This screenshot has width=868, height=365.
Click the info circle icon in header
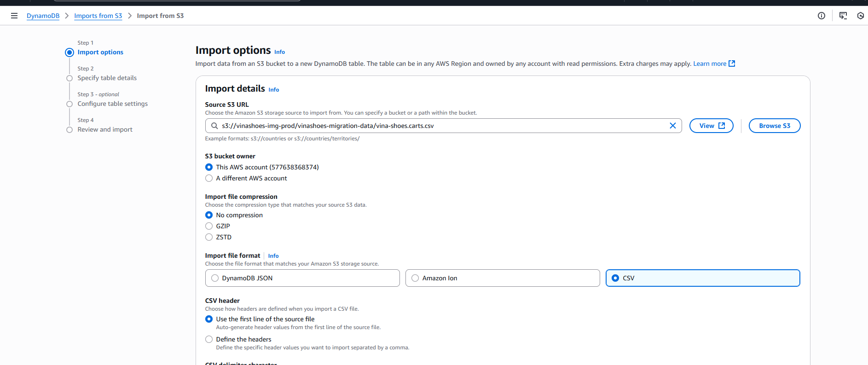[x=821, y=16]
